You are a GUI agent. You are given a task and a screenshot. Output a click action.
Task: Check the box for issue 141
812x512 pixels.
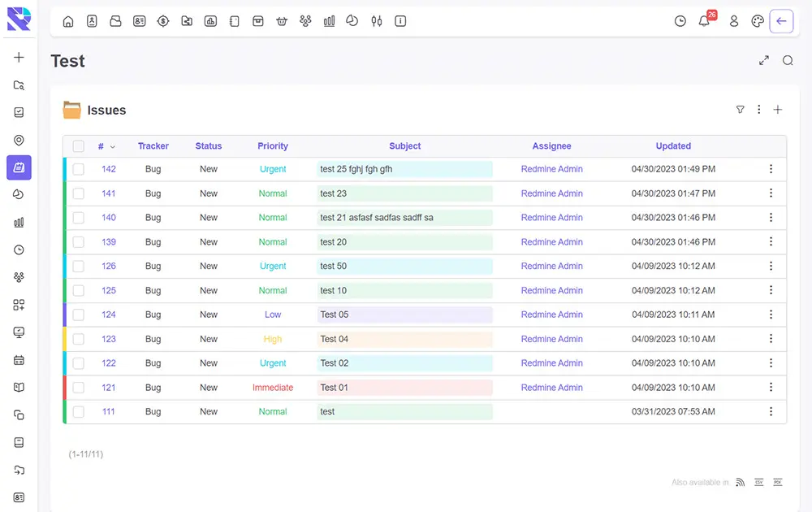click(78, 193)
